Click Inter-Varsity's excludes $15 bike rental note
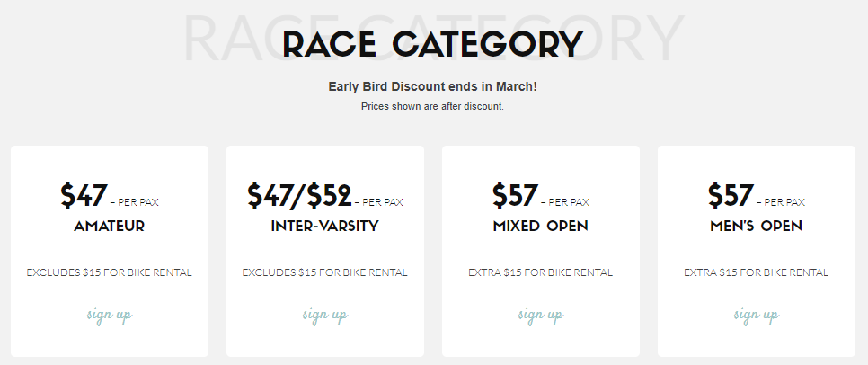This screenshot has height=365, width=868. click(x=325, y=272)
